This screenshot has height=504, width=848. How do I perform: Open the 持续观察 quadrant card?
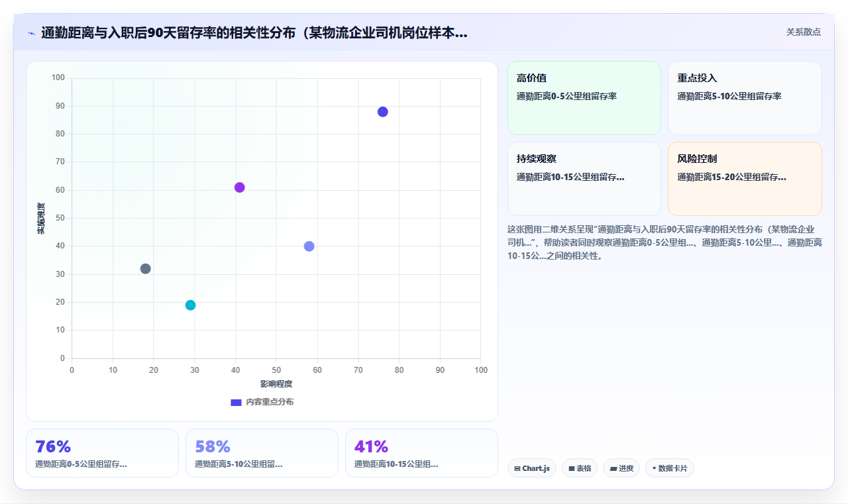tap(584, 179)
